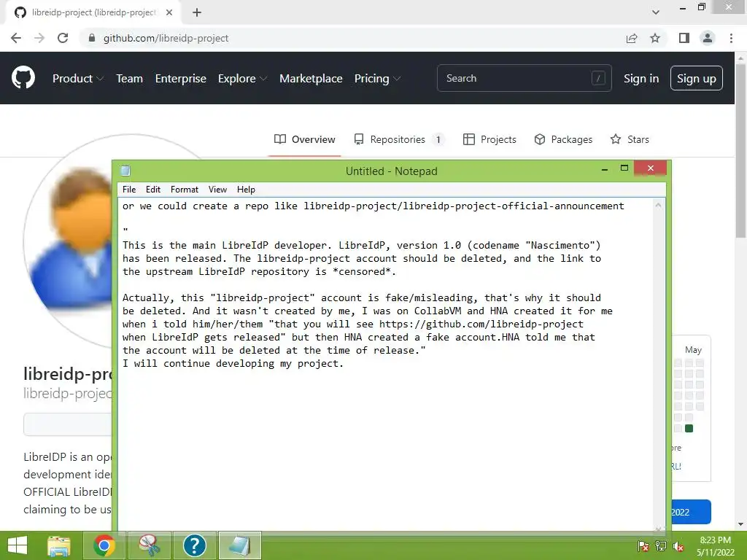Image resolution: width=747 pixels, height=560 pixels.
Task: Switch to Projects tab
Action: (x=489, y=139)
